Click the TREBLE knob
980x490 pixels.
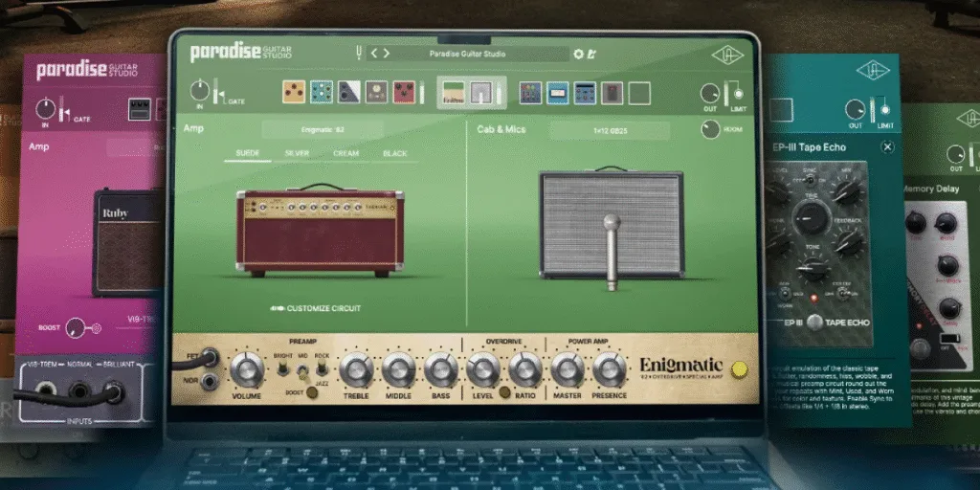(x=356, y=369)
